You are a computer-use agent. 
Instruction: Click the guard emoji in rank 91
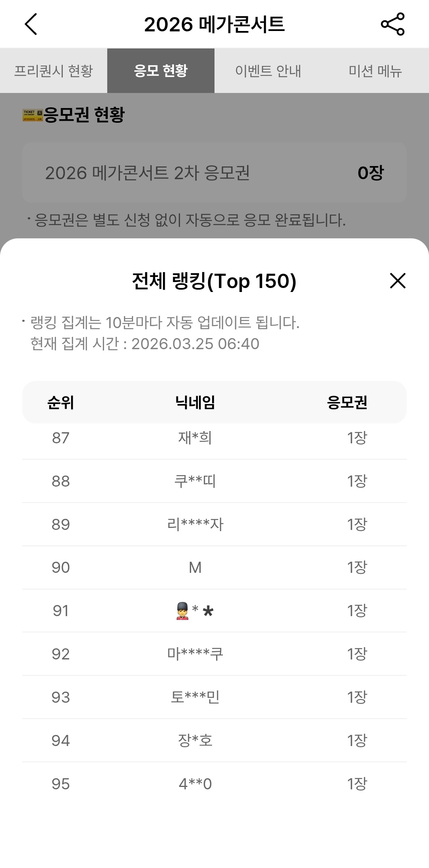[x=182, y=611]
